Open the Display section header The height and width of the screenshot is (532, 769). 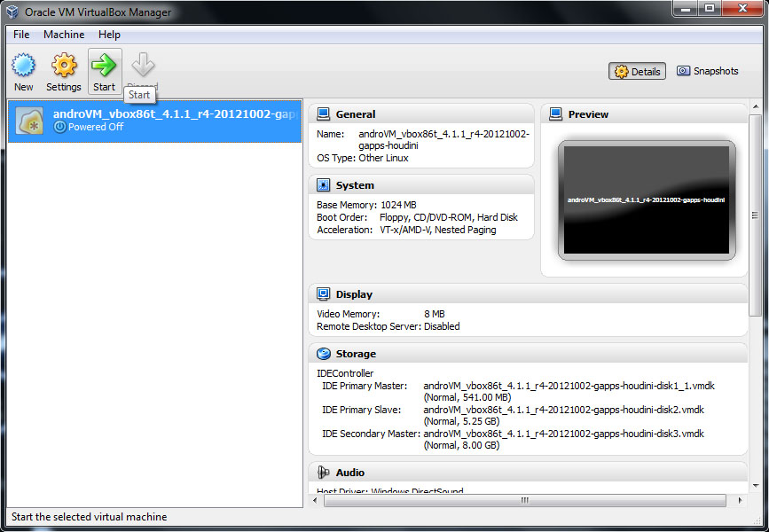click(x=528, y=294)
